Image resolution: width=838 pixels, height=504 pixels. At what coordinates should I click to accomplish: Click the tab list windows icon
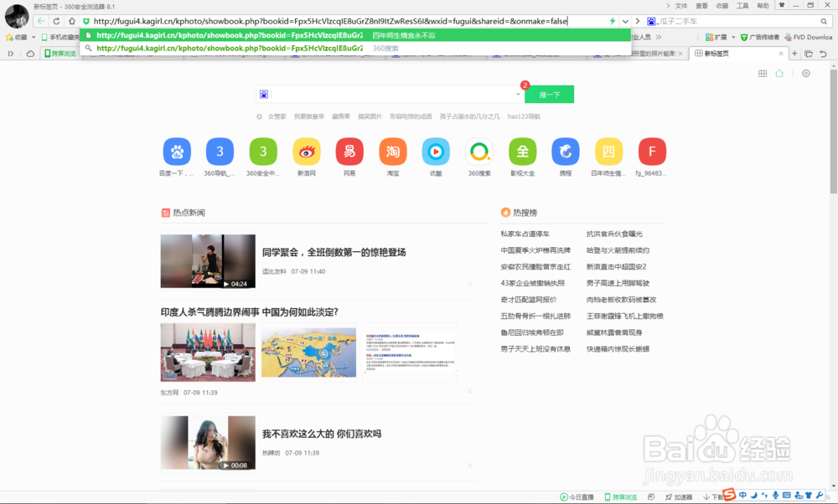[809, 54]
